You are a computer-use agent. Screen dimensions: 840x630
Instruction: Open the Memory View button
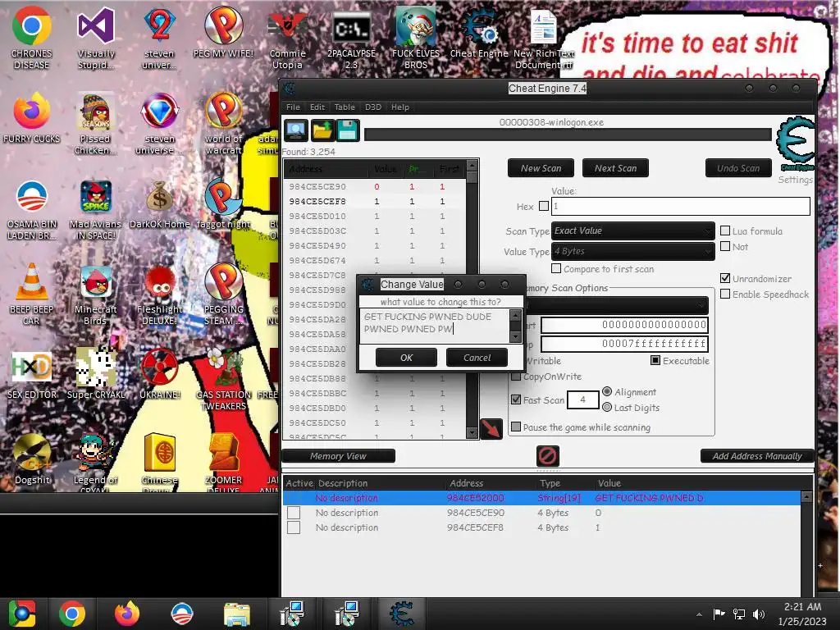[x=339, y=456]
